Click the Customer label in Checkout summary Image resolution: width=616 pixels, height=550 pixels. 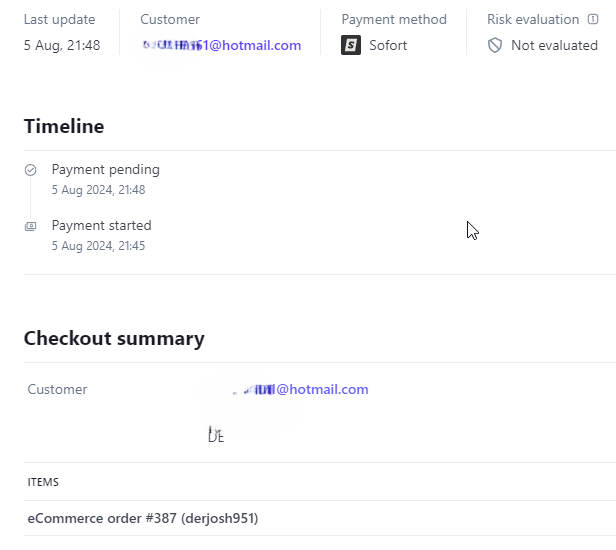pyautogui.click(x=57, y=389)
